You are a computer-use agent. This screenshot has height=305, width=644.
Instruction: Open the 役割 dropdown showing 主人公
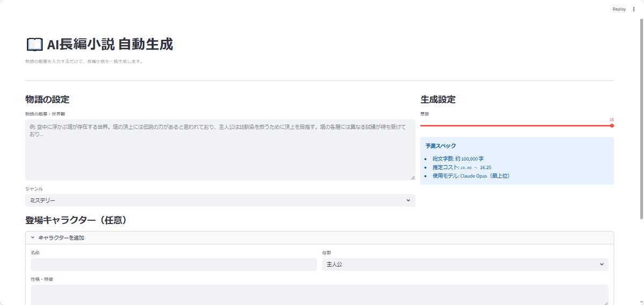tap(465, 264)
